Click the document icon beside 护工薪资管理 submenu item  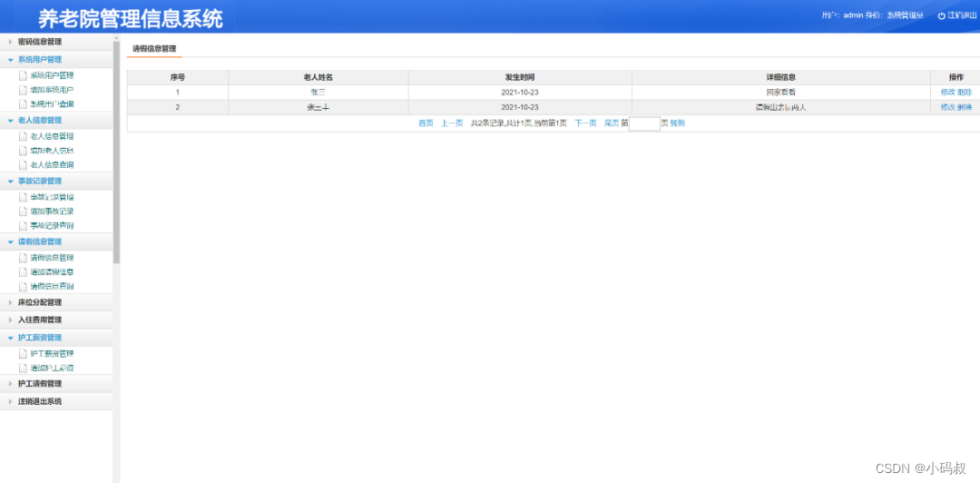pos(24,353)
